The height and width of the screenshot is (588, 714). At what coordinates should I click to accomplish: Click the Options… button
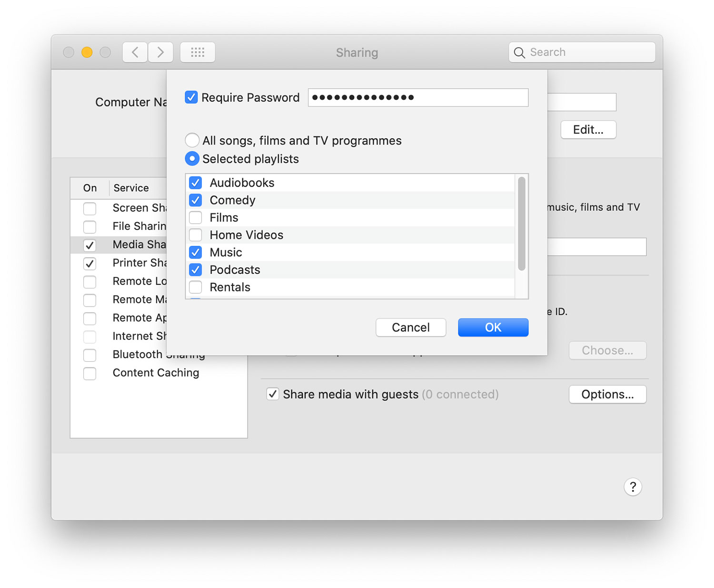click(607, 394)
